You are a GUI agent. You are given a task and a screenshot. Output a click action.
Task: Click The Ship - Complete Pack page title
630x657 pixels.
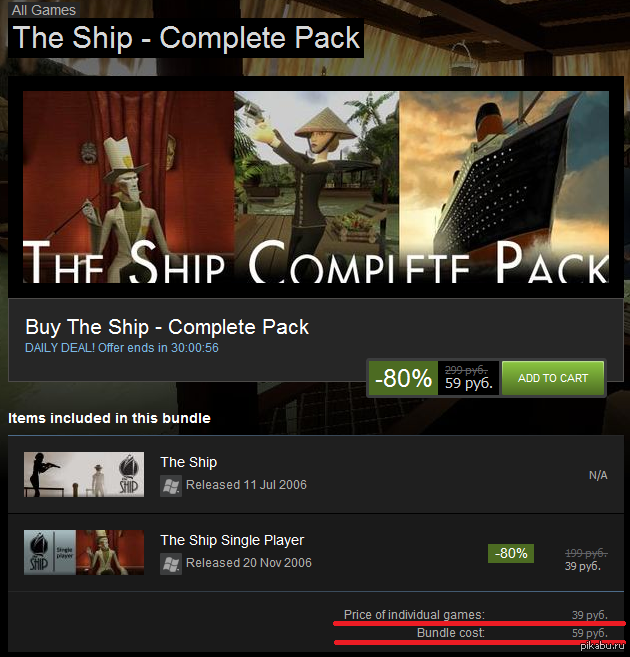186,38
